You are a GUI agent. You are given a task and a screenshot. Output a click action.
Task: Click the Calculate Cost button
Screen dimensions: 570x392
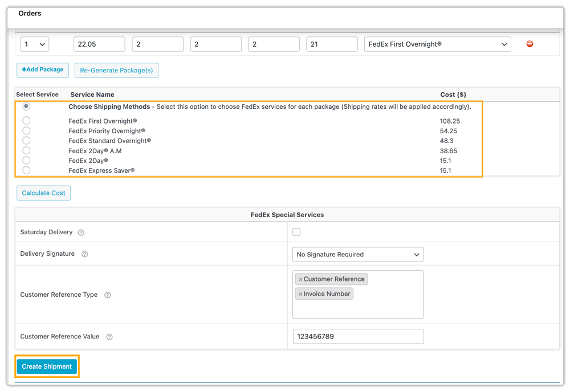click(x=43, y=193)
